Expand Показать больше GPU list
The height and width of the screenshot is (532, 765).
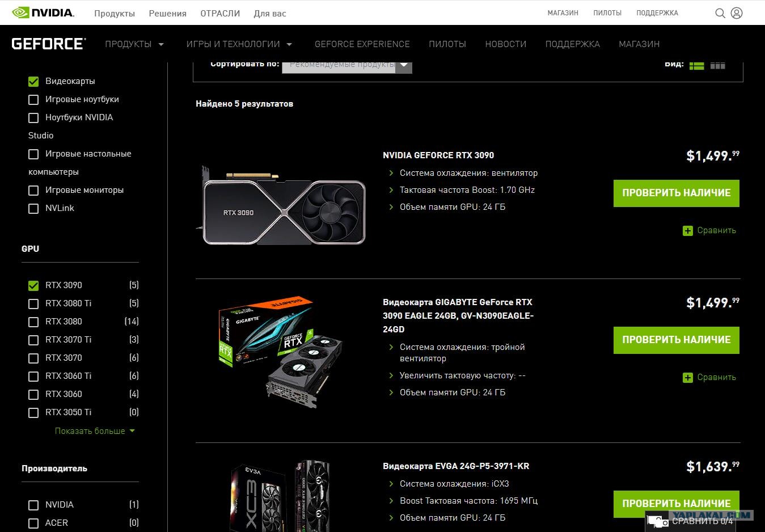[x=95, y=431]
